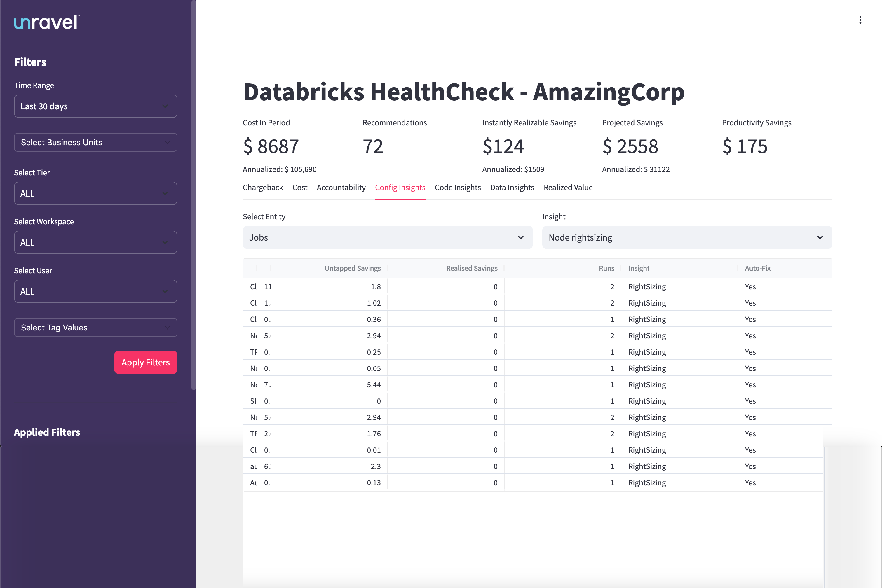Open the Data Insights tab
The height and width of the screenshot is (588, 882).
pos(512,188)
